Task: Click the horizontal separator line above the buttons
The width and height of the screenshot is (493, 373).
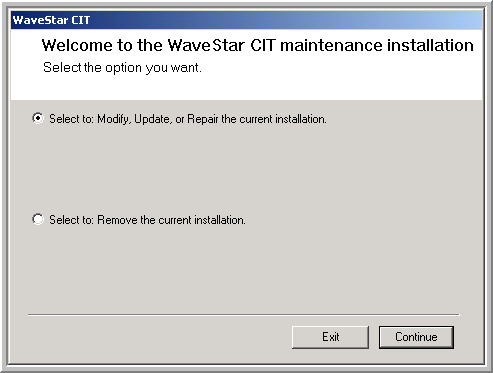Action: [x=244, y=314]
